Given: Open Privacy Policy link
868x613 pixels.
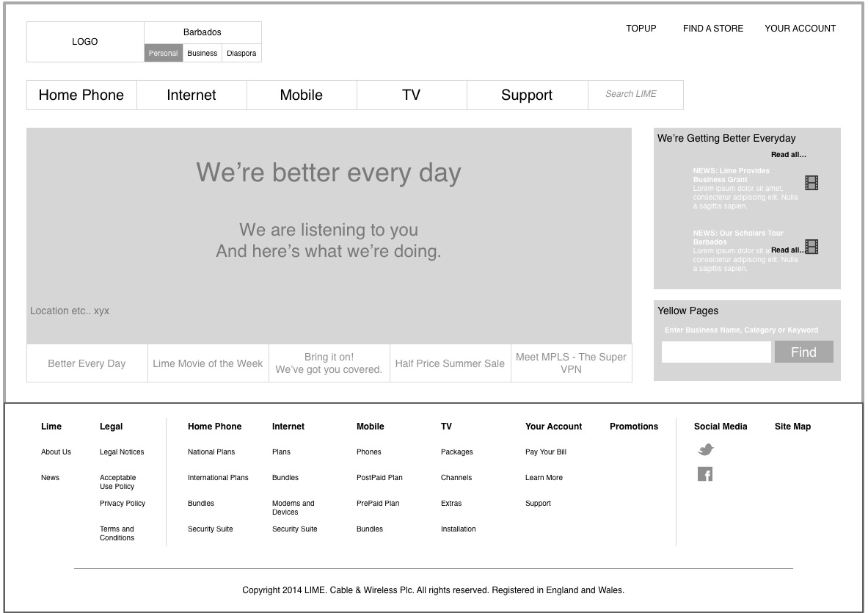Looking at the screenshot, I should (123, 504).
